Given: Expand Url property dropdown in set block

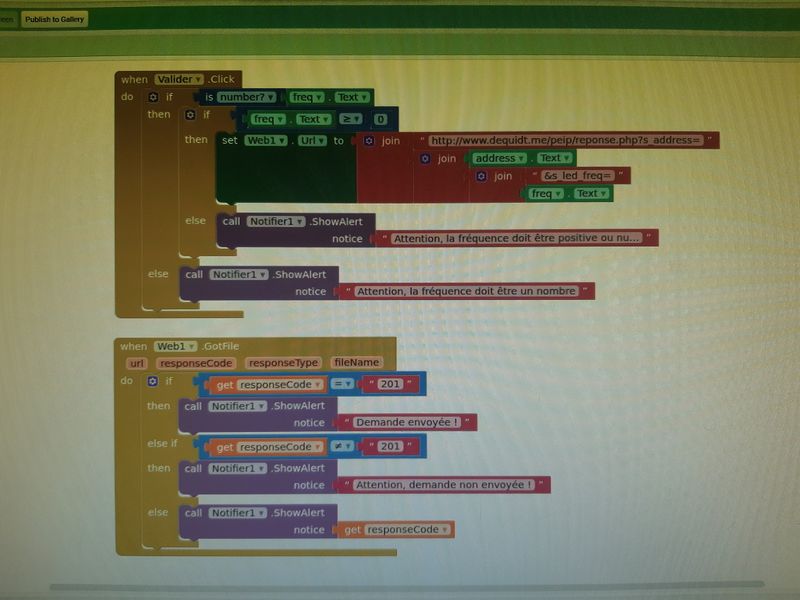Looking at the screenshot, I should coord(313,141).
